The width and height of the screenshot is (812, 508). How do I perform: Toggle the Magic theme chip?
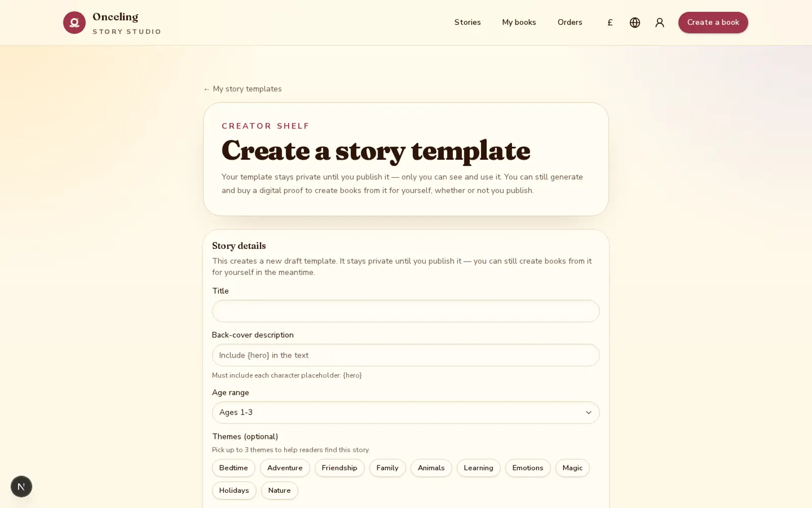click(572, 468)
